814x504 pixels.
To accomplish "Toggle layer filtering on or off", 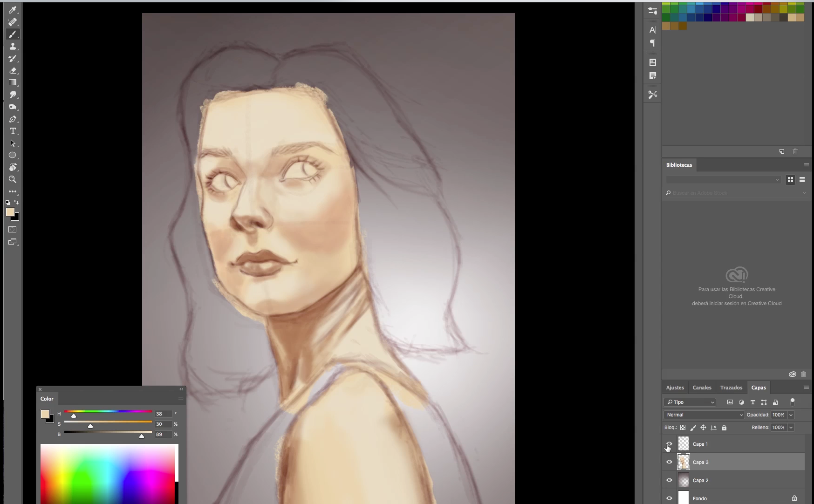I will (793, 402).
